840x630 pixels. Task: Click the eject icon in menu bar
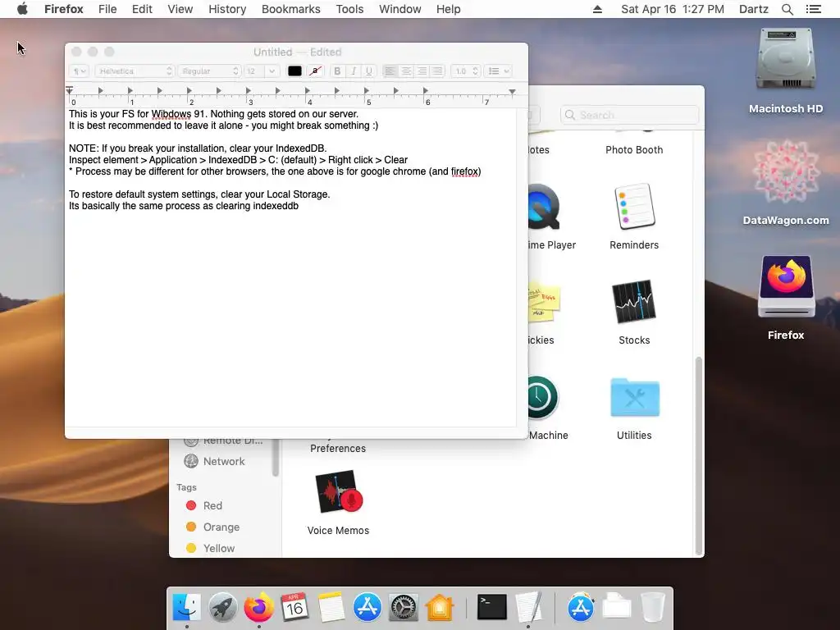pyautogui.click(x=597, y=9)
